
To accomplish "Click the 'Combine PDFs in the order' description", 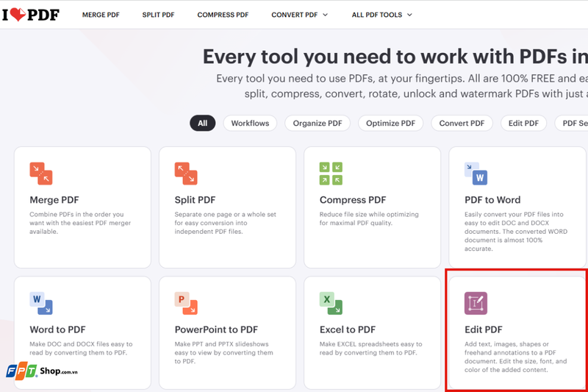I will click(x=80, y=223).
